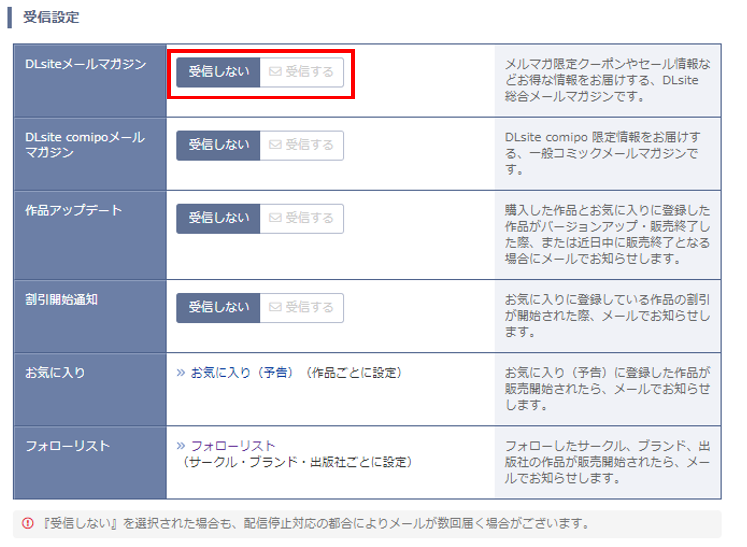Click the （サークル・ブランド・出版社ごとに設定） text
This screenshot has width=747, height=547.
click(x=296, y=462)
